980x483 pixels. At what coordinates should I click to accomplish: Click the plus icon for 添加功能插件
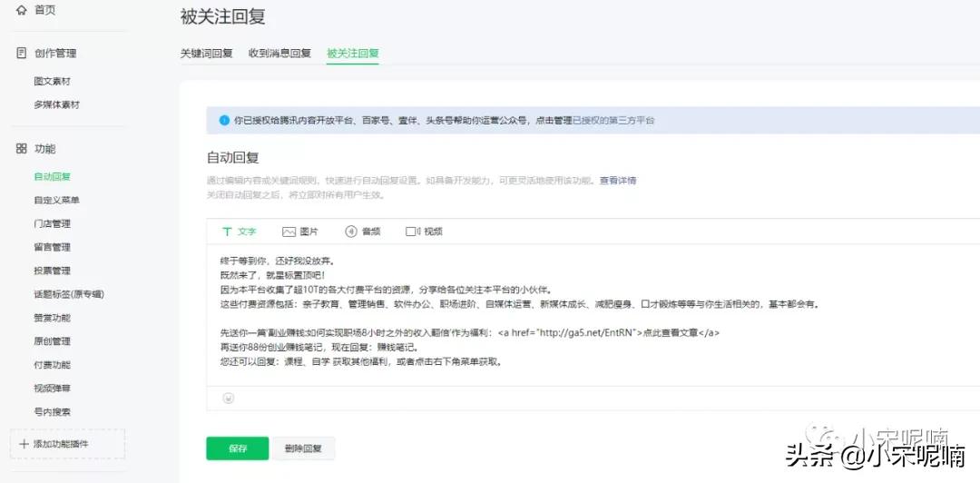[24, 444]
